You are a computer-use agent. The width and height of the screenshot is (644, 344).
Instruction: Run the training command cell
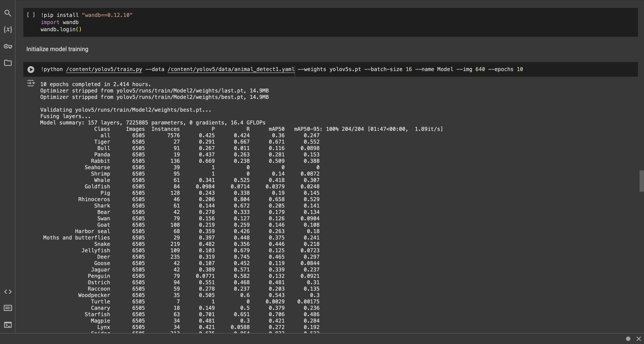click(31, 69)
